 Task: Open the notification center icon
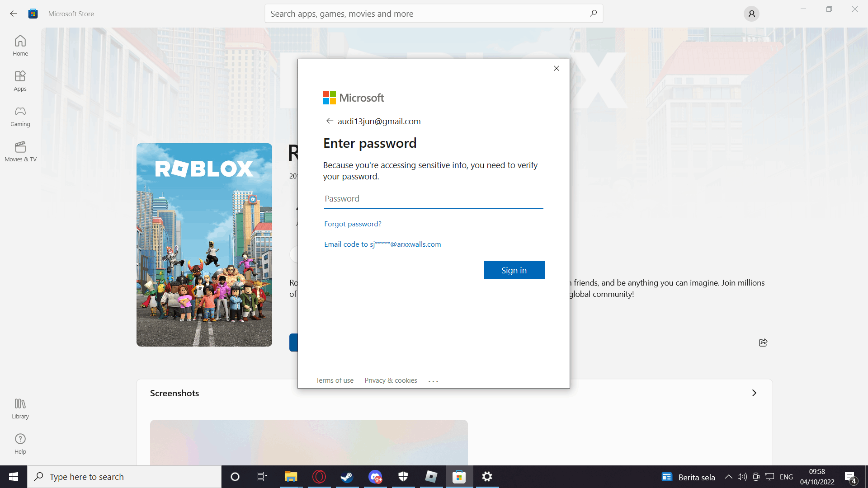(850, 477)
